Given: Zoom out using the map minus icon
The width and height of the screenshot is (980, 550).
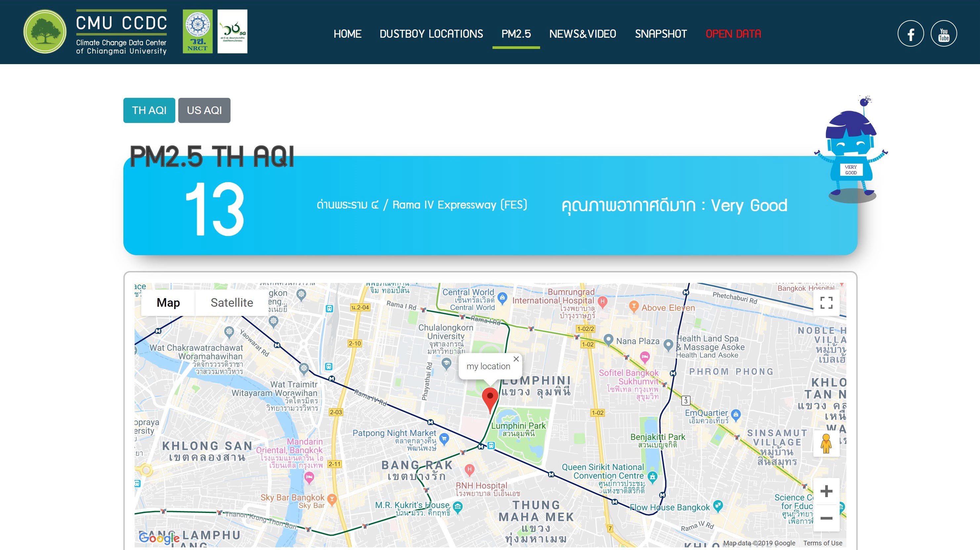Looking at the screenshot, I should tap(826, 518).
